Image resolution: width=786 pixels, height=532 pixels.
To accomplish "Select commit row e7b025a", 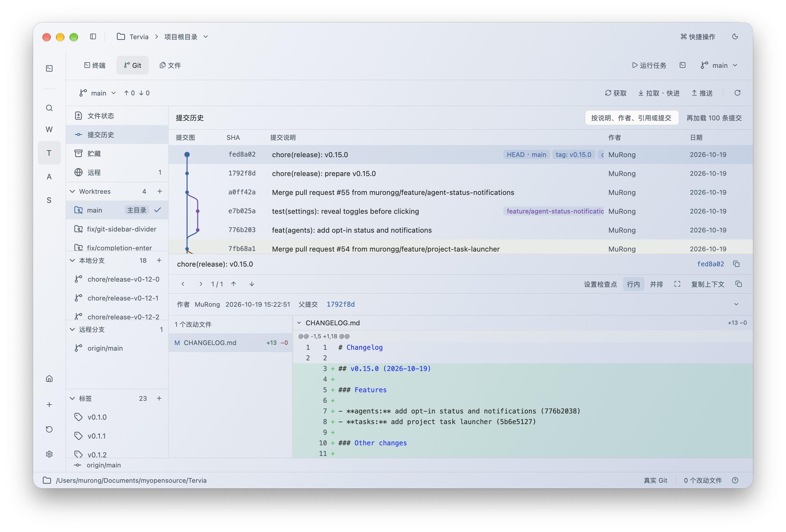I will [x=461, y=211].
